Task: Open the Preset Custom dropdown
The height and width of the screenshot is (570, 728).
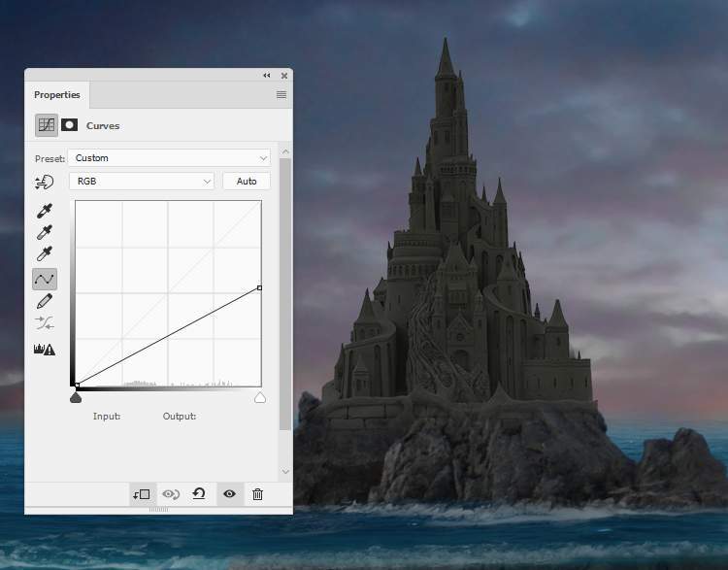Action: [x=169, y=158]
